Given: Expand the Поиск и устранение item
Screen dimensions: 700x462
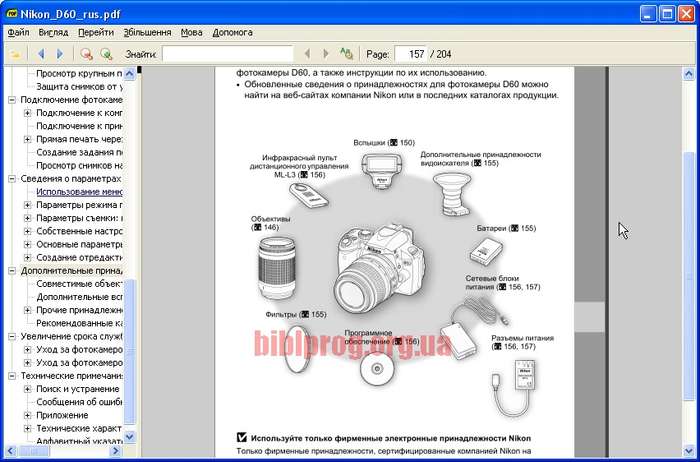Looking at the screenshot, I should point(27,389).
